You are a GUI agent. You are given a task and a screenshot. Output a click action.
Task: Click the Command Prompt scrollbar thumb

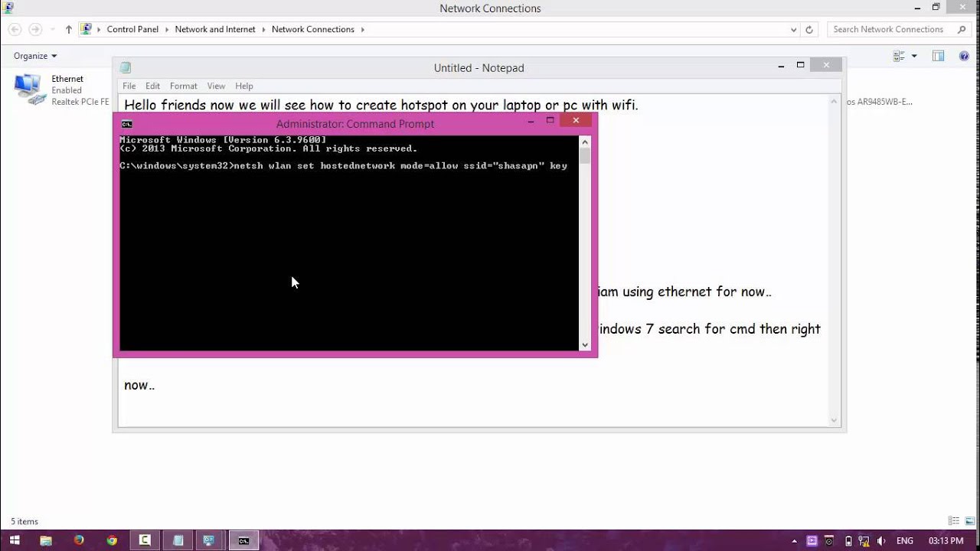coord(585,156)
